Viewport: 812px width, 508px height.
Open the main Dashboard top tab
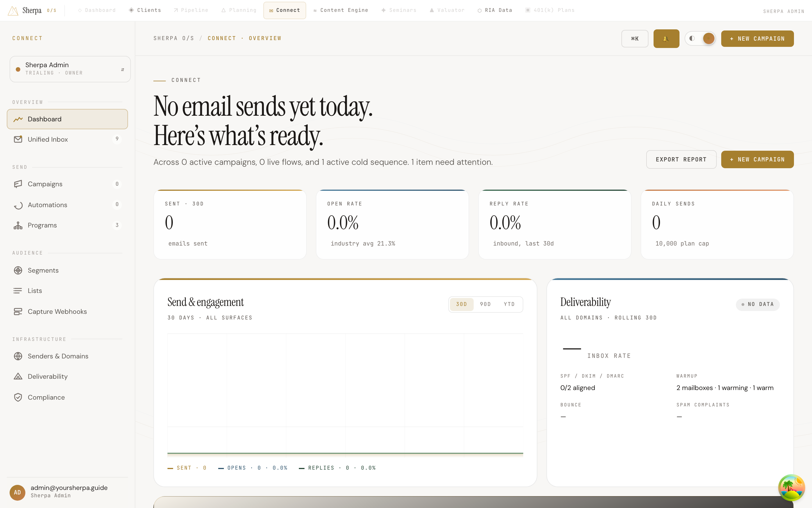click(x=97, y=10)
